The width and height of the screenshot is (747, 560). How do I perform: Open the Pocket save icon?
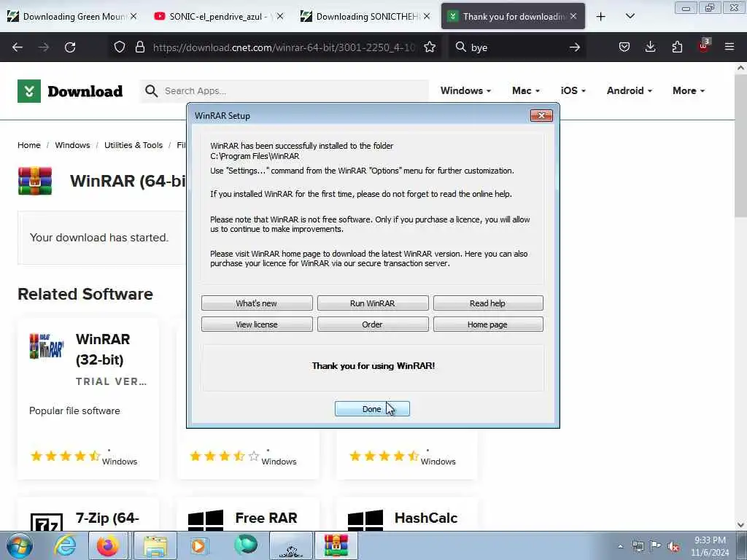624,47
